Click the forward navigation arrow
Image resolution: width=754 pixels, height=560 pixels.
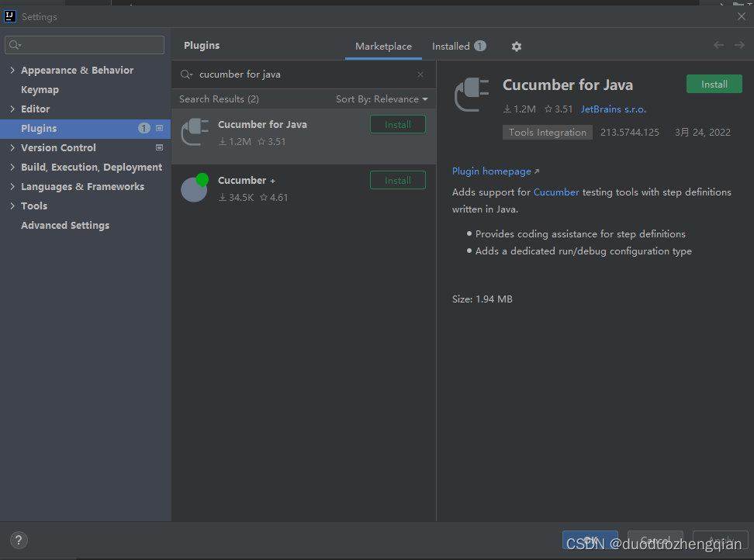tap(739, 45)
